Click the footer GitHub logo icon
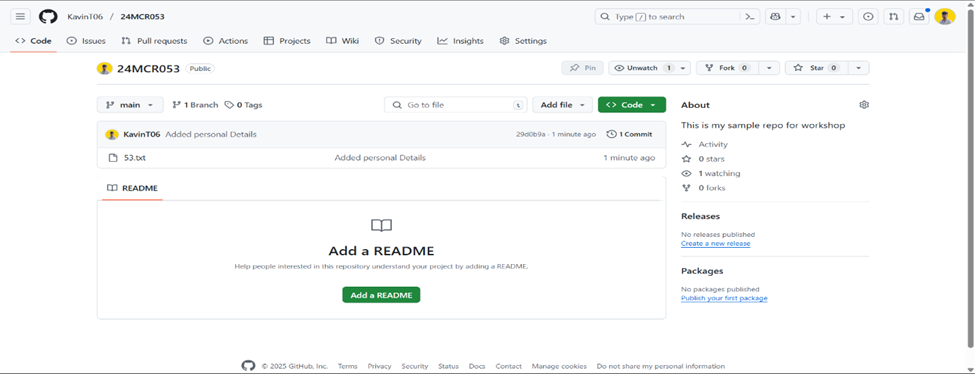This screenshot has height=374, width=975. click(248, 366)
